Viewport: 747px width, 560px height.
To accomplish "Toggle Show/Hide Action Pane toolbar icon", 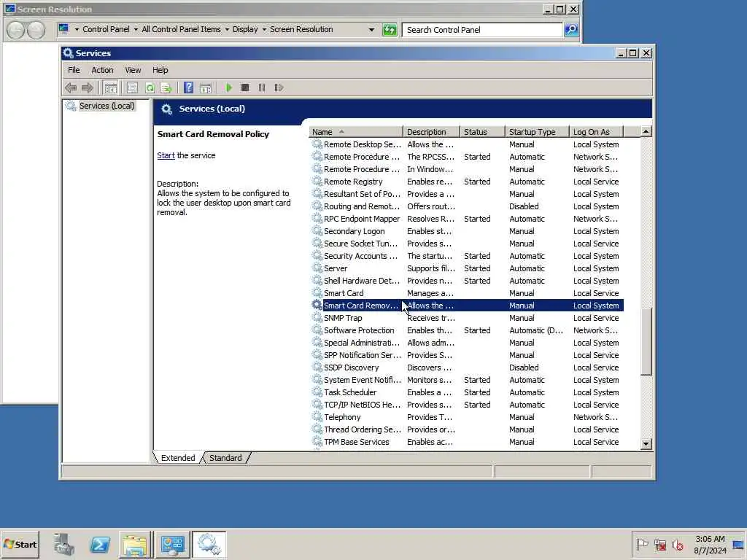I will click(206, 87).
